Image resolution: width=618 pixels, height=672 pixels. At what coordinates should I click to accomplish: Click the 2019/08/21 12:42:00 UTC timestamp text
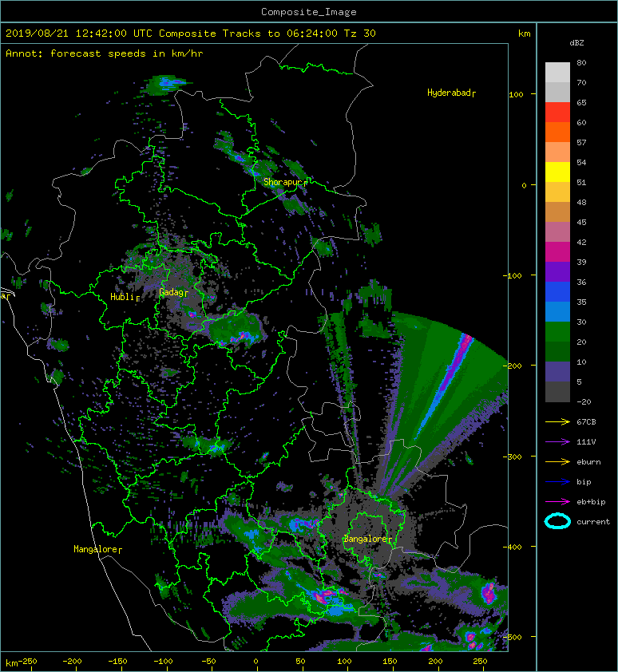(x=79, y=34)
